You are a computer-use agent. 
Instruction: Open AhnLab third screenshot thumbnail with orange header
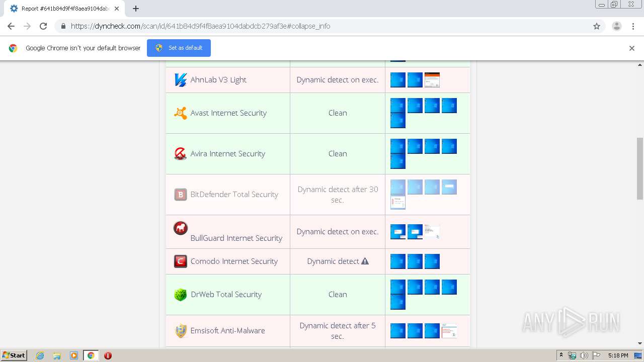coord(432,80)
